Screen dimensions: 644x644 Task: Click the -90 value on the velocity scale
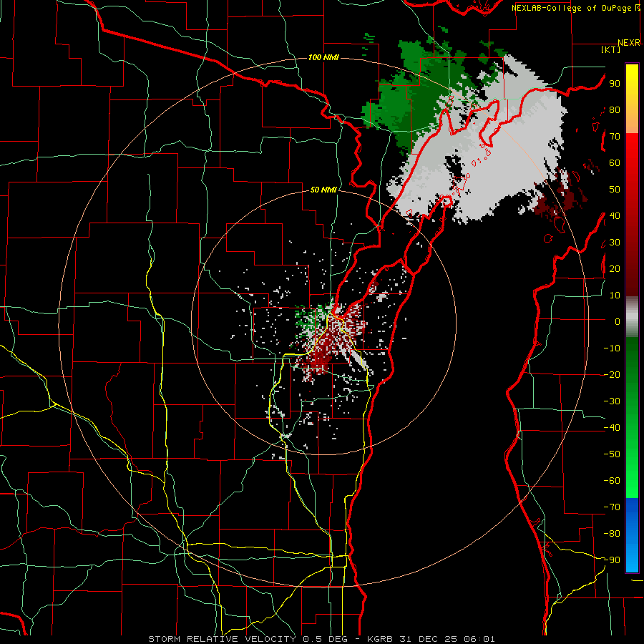(612, 560)
